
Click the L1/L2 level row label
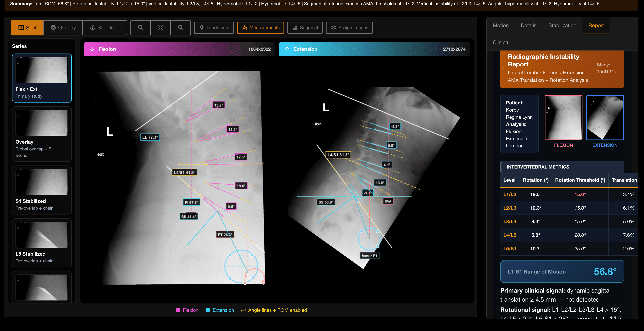pos(509,195)
